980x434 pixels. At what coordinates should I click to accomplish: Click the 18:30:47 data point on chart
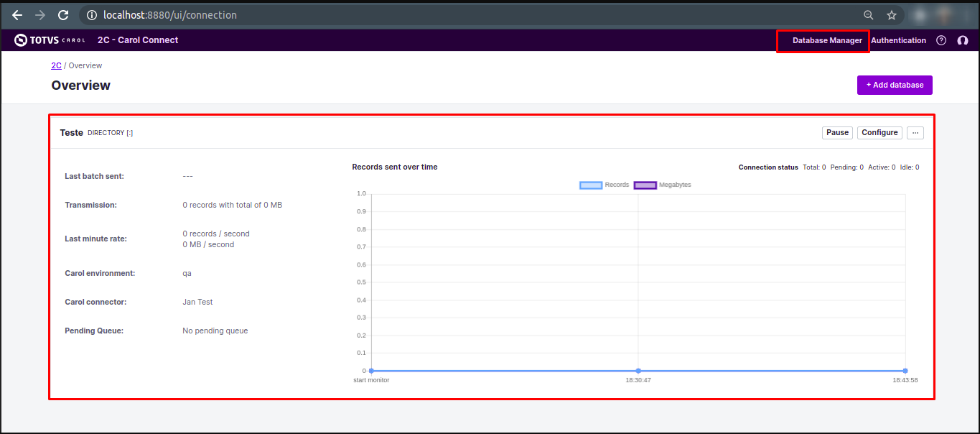tap(638, 371)
